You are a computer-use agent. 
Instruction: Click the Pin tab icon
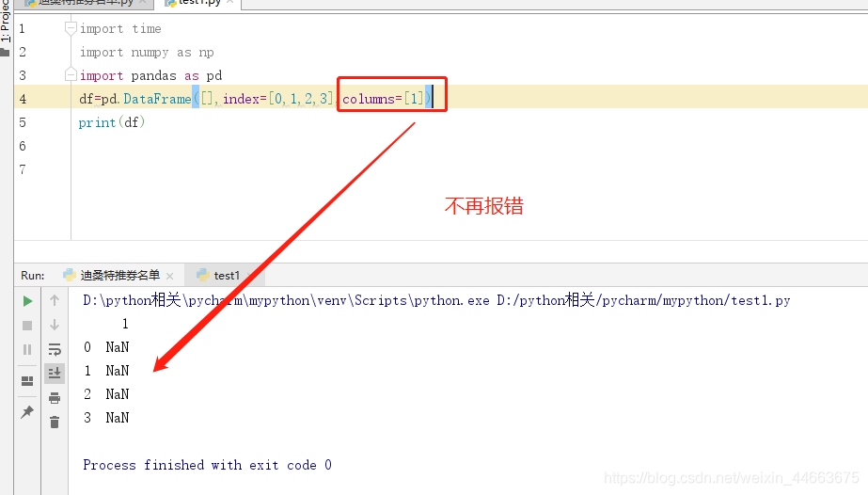pyautogui.click(x=27, y=412)
